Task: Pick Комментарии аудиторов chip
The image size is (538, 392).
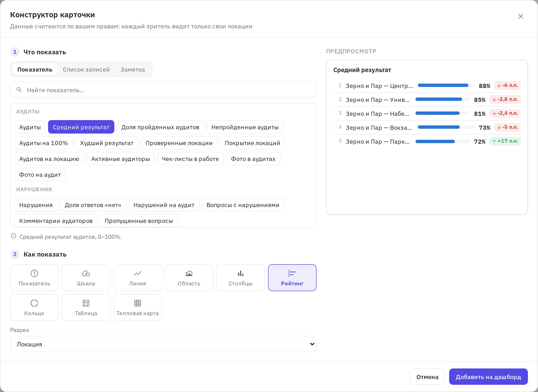Action: (56, 220)
